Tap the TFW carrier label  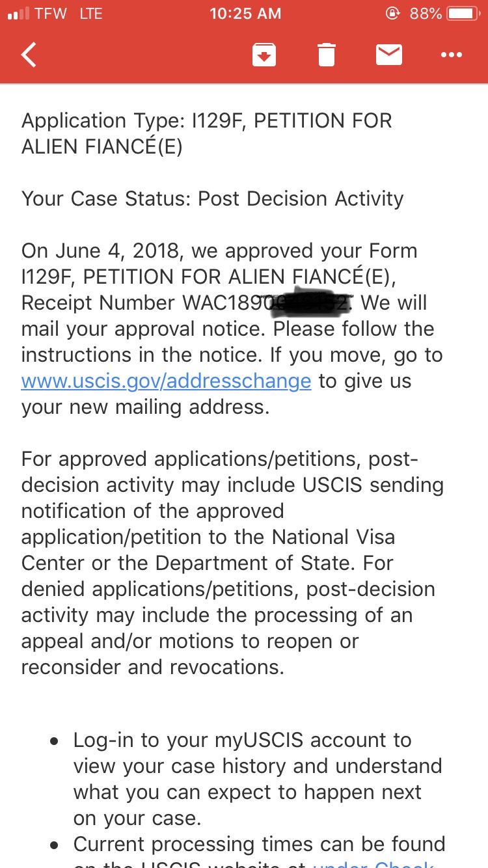tap(51, 14)
